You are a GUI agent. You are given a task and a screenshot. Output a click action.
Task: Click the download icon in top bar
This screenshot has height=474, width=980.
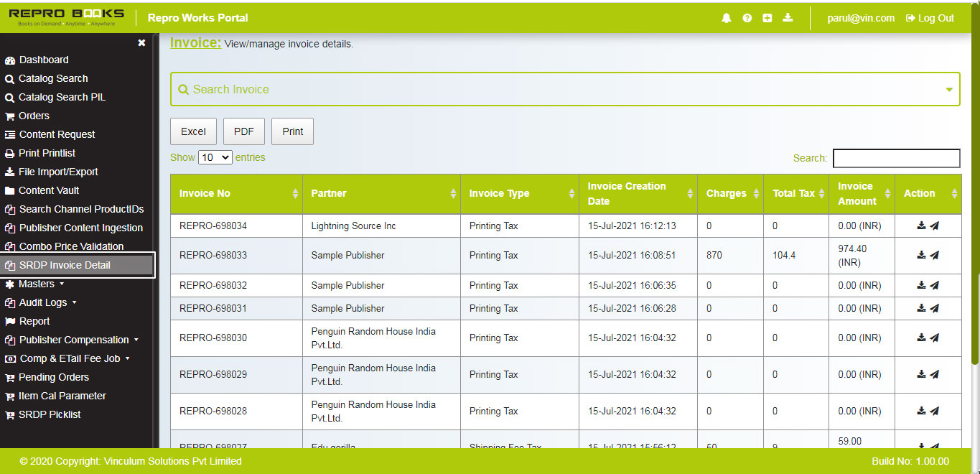pyautogui.click(x=788, y=18)
